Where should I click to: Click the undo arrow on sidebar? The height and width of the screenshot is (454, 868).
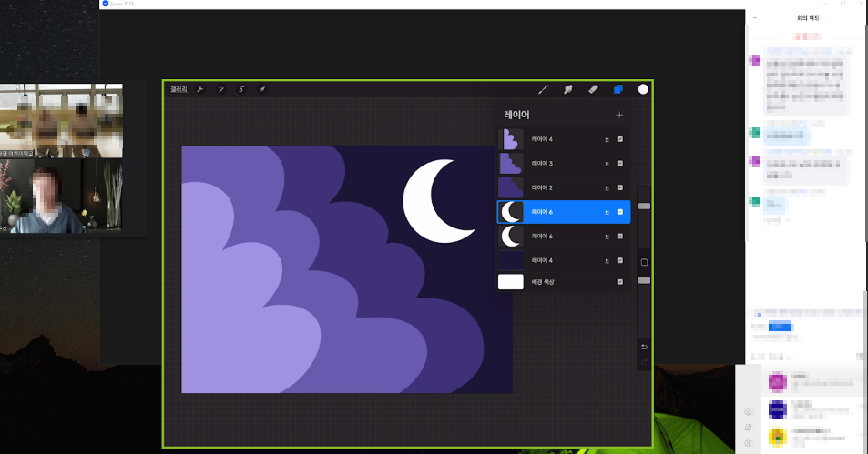pyautogui.click(x=644, y=347)
